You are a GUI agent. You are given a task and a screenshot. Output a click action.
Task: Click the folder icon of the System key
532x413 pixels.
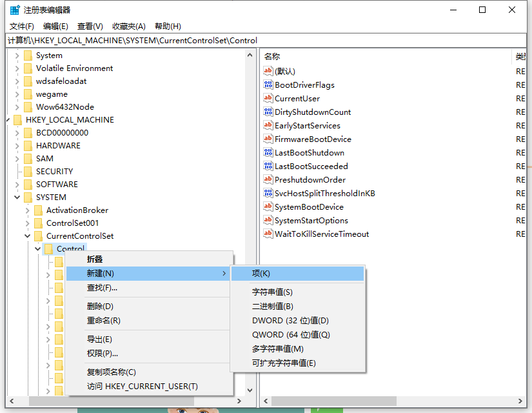[28, 55]
